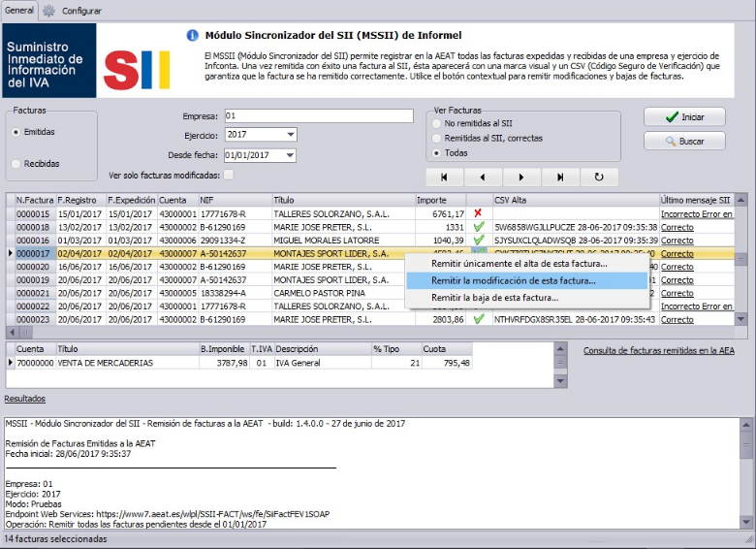Select invoice row 0000015
Screen dimensions: 756x549
(x=370, y=213)
